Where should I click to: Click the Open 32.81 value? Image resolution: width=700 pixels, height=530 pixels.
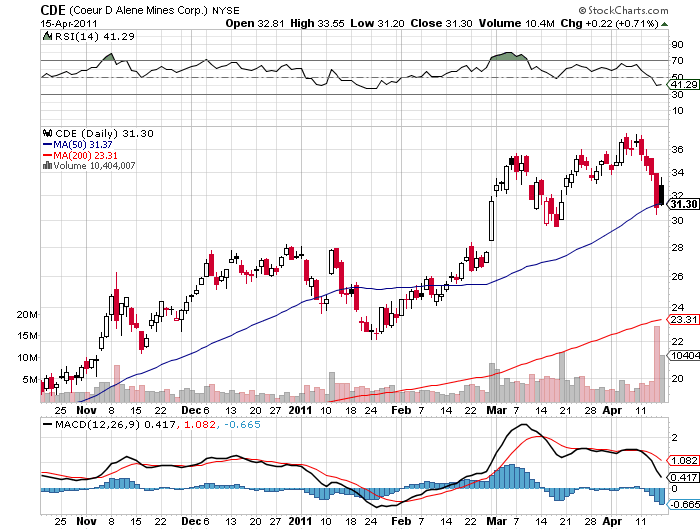(255, 23)
